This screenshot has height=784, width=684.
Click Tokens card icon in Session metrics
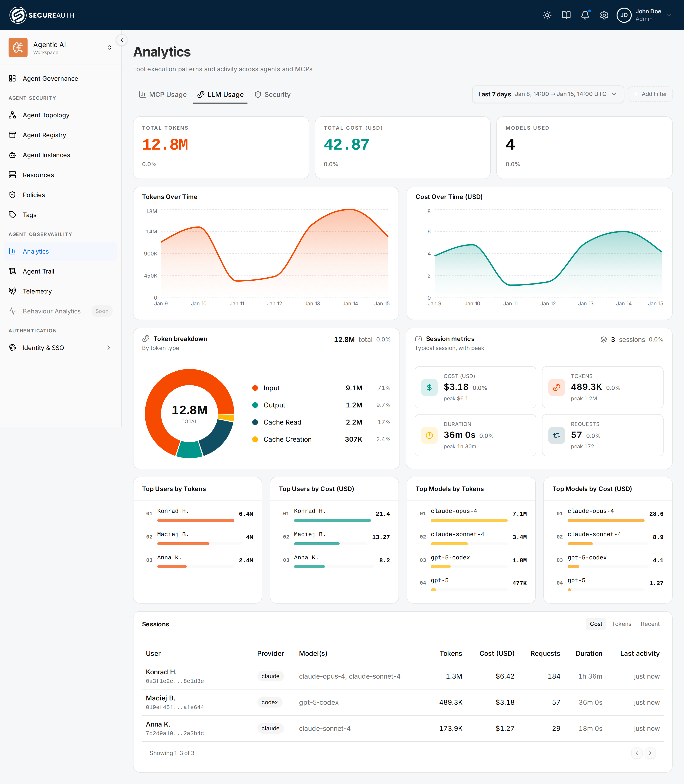(556, 388)
